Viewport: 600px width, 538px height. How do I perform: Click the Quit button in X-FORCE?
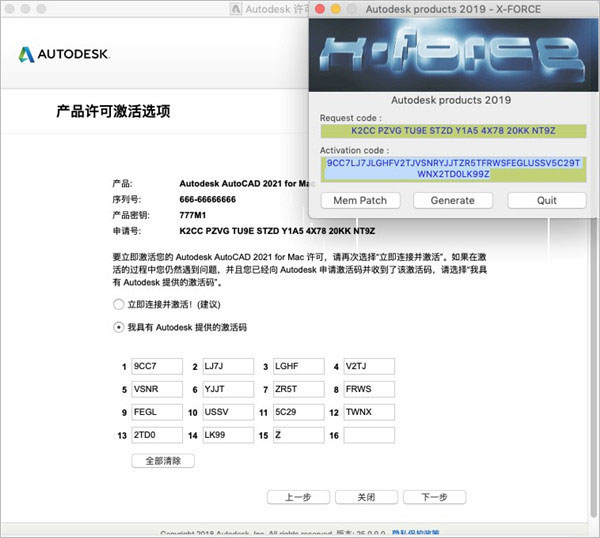(547, 201)
